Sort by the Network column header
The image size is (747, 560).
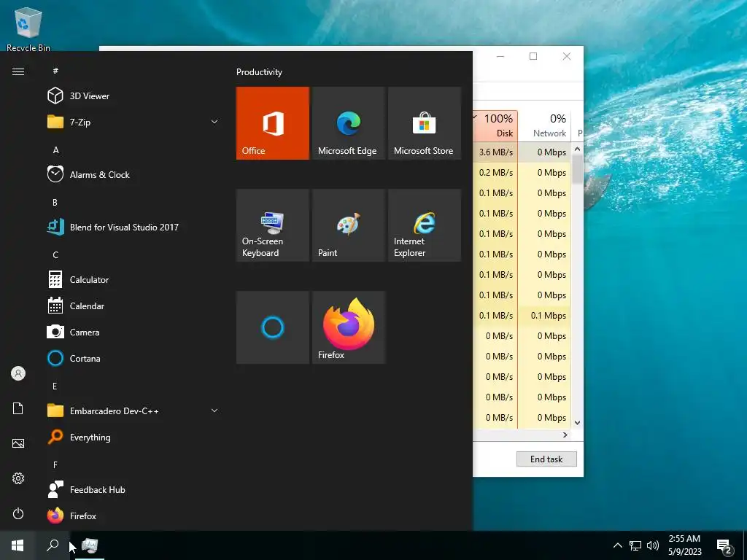(x=544, y=125)
